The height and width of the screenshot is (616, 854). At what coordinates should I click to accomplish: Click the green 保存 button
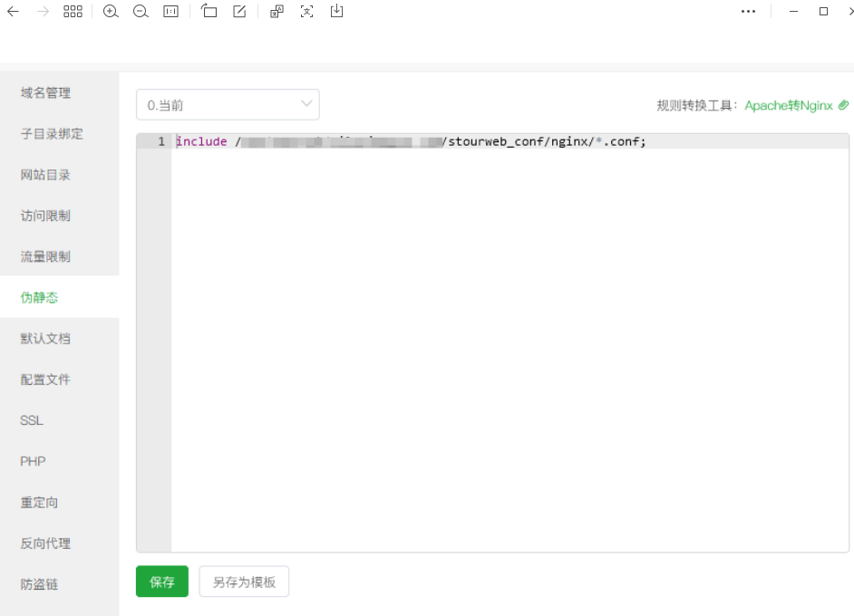click(x=162, y=582)
